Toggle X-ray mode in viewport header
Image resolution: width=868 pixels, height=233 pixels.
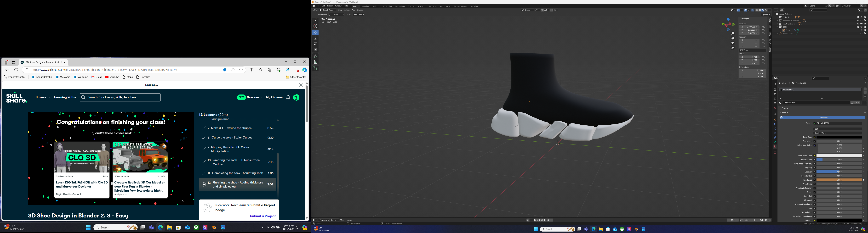point(753,10)
